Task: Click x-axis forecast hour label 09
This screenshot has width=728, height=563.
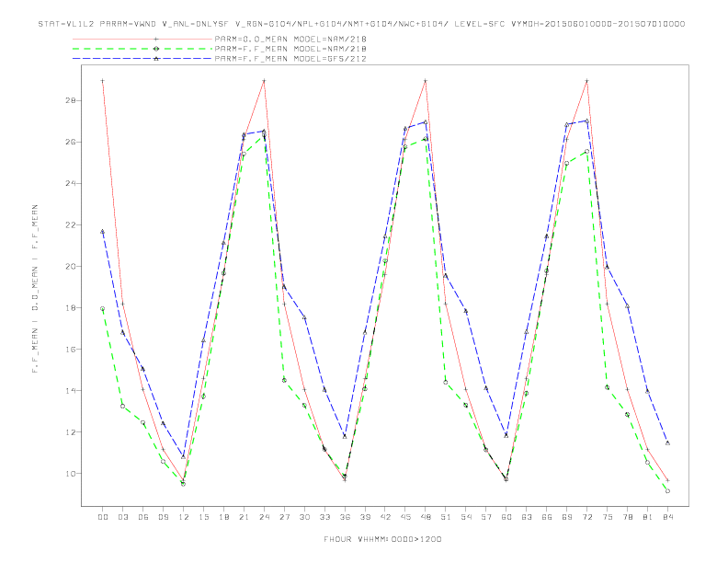Action: coord(163,517)
